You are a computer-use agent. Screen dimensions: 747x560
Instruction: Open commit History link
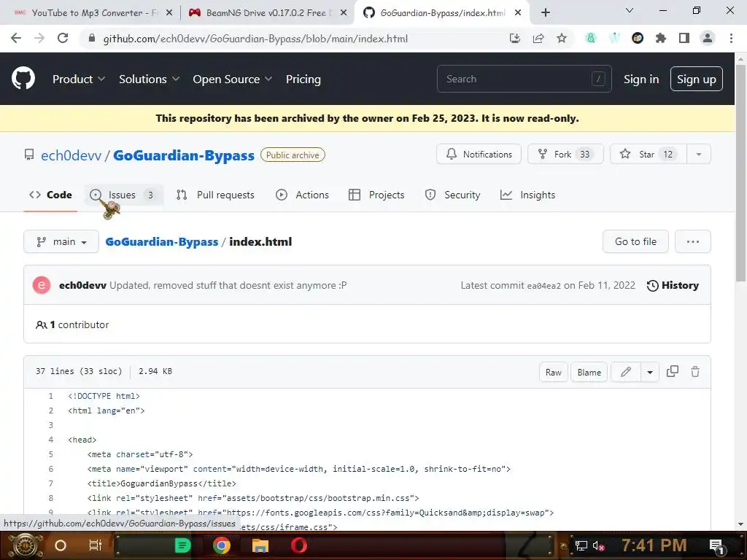pos(673,285)
